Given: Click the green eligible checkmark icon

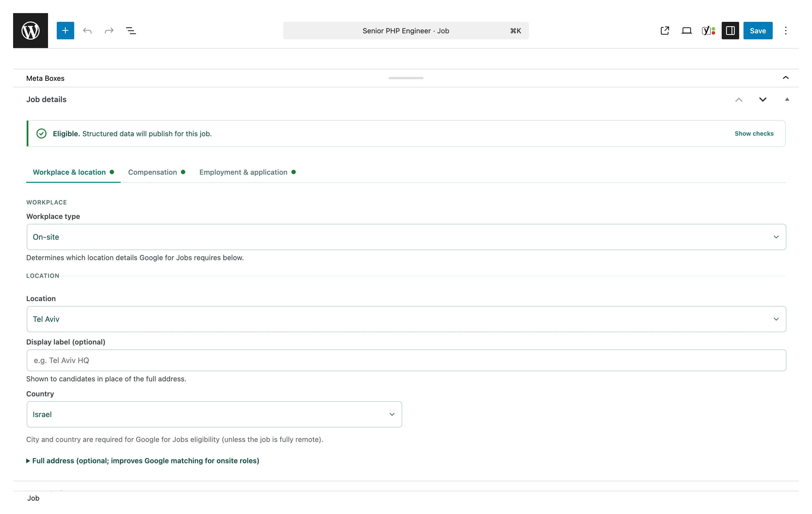Looking at the screenshot, I should click(x=41, y=133).
